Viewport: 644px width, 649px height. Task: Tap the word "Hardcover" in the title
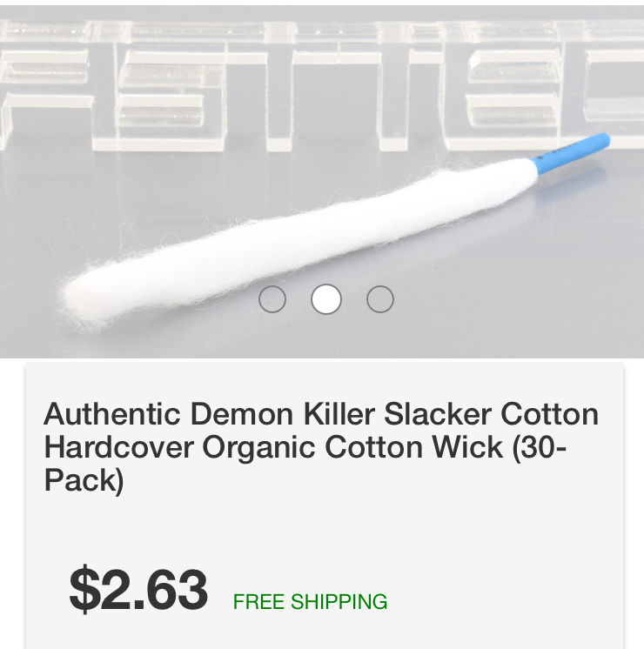point(119,447)
